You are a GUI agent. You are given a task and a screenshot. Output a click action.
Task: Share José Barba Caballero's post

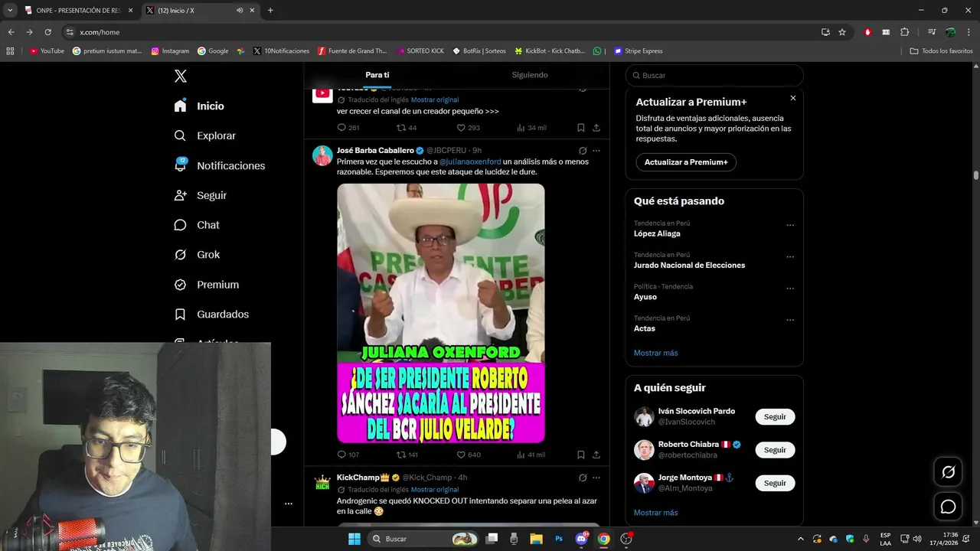tap(596, 455)
